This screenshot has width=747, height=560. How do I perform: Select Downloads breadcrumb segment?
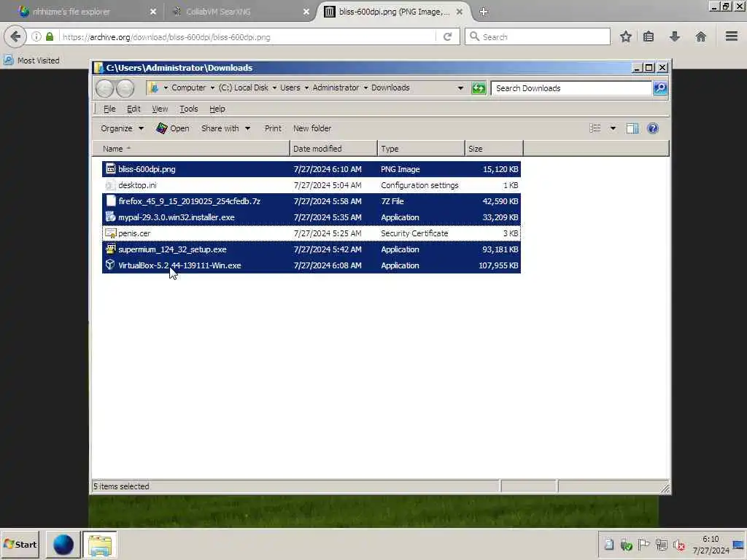[x=390, y=87]
